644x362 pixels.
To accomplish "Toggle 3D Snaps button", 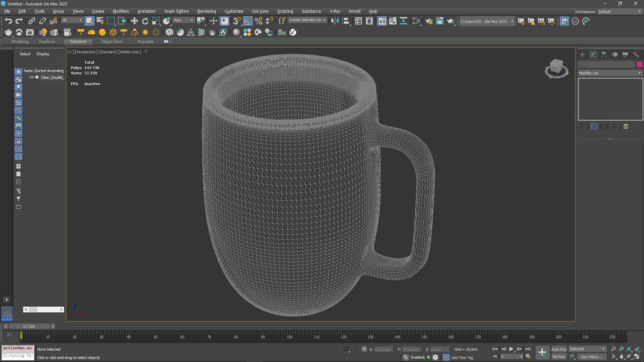I will point(237,21).
